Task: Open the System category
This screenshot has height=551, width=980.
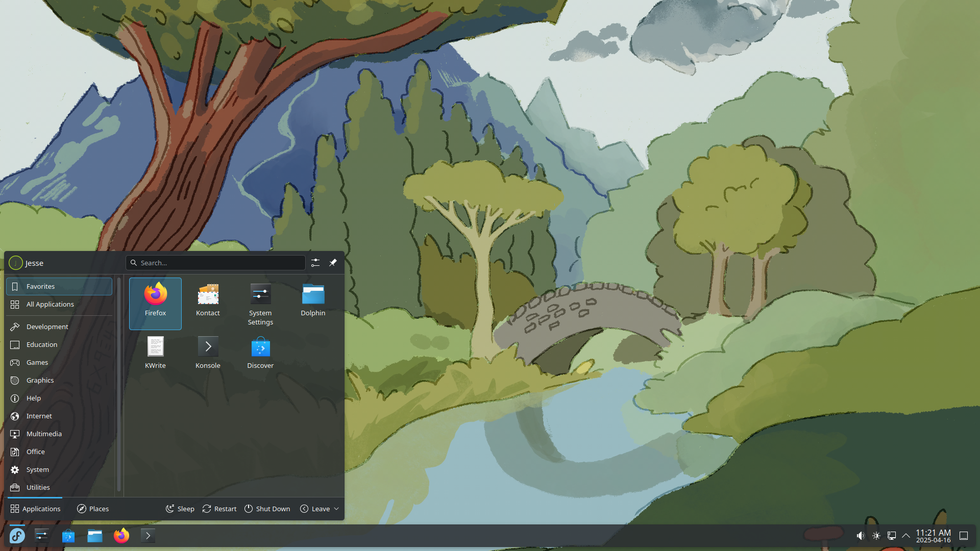Action: coord(59,469)
